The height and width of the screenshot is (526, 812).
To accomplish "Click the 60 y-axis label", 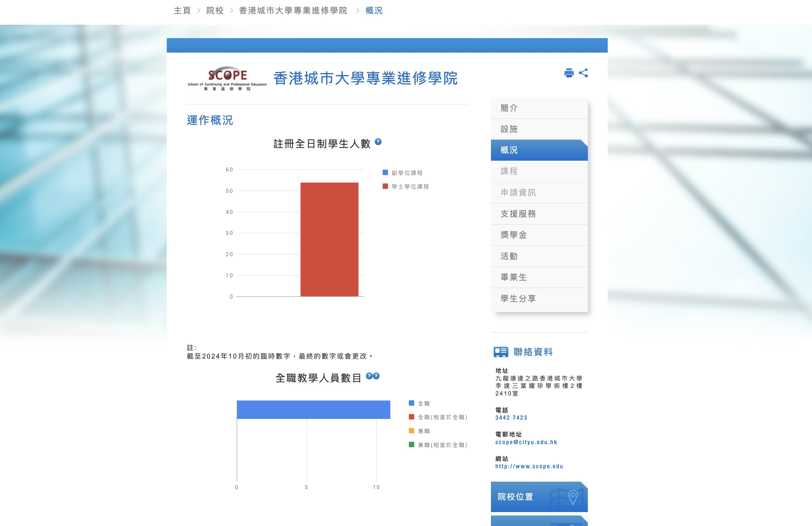I will [229, 170].
